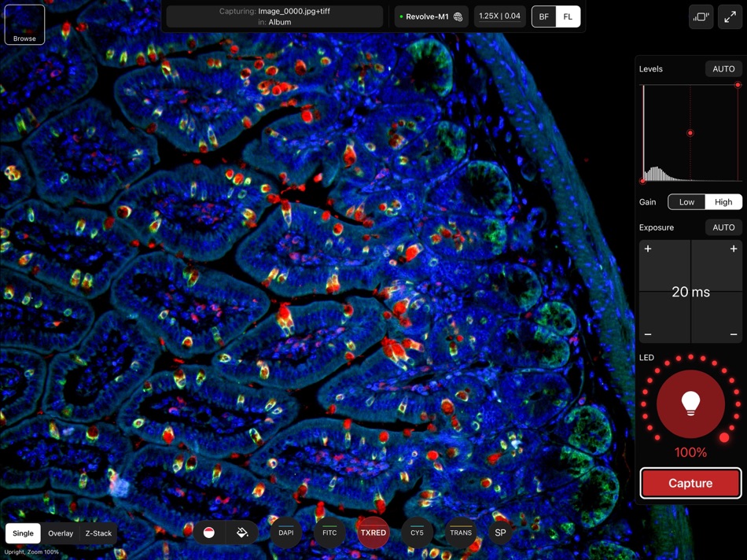Click the LED intensity dial knob
The image size is (747, 560).
point(724,437)
